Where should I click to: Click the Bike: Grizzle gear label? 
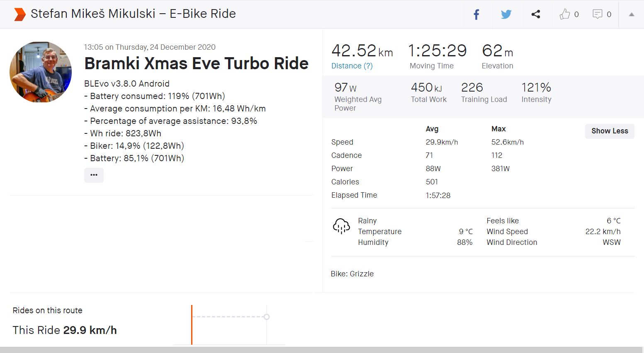click(x=352, y=274)
